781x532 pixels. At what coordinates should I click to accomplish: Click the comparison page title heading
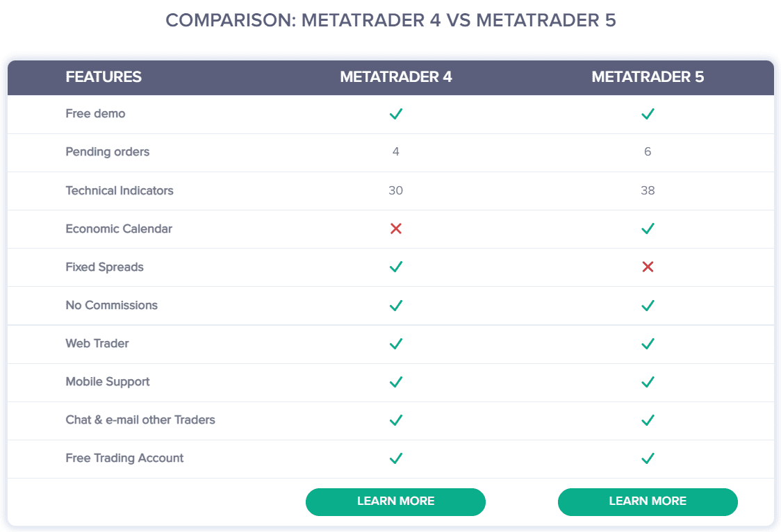(390, 20)
